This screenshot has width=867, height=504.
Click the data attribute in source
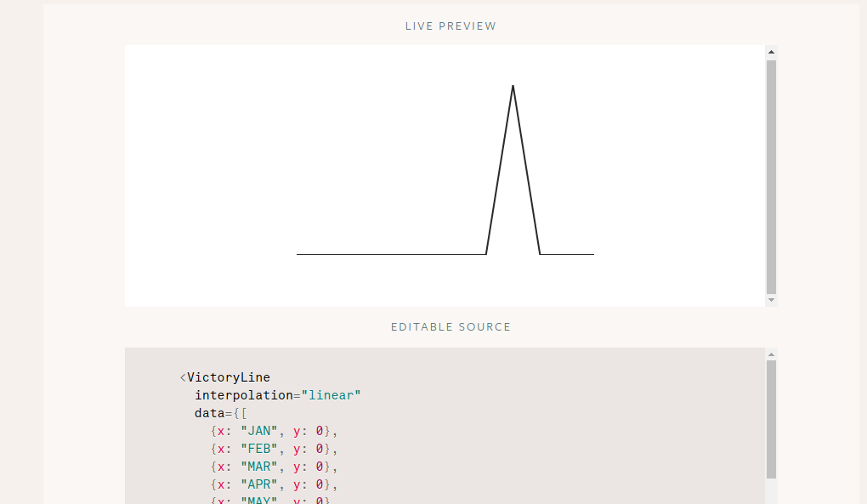click(x=210, y=413)
